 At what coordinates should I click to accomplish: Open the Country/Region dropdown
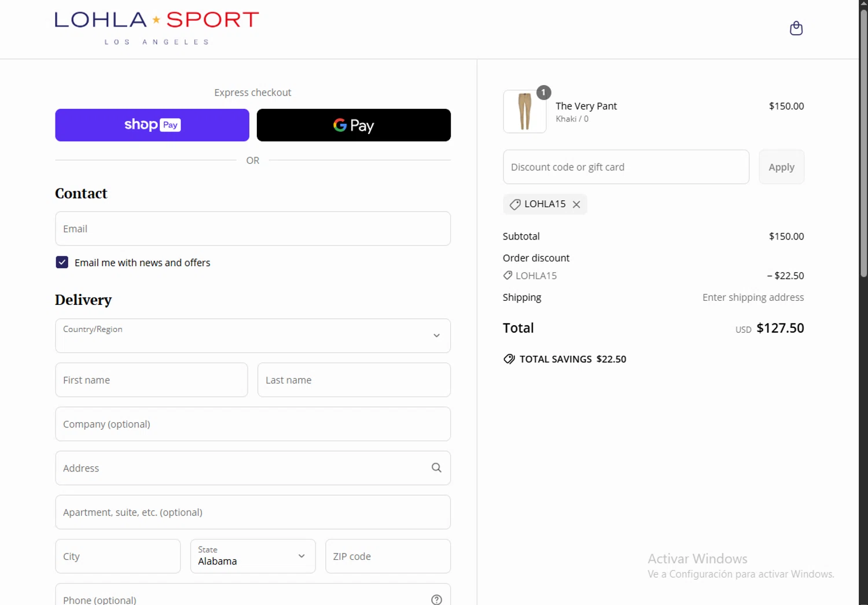[253, 335]
